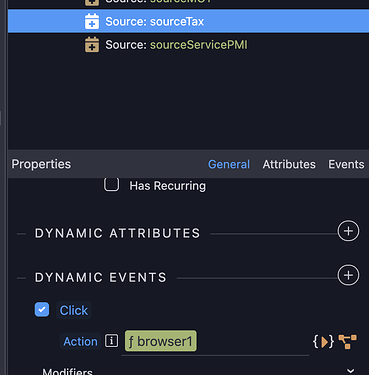
Task: Enable the Has Recurring checkbox
Action: (111, 185)
